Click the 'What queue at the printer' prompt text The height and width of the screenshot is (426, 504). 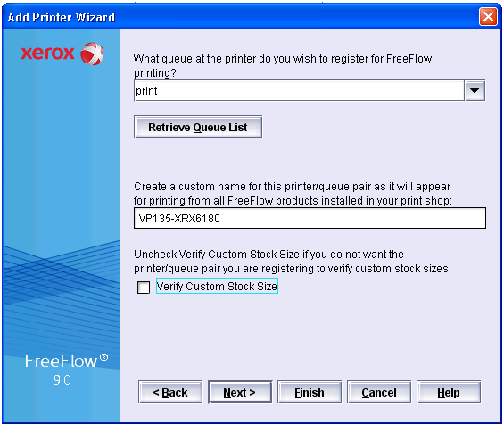283,65
